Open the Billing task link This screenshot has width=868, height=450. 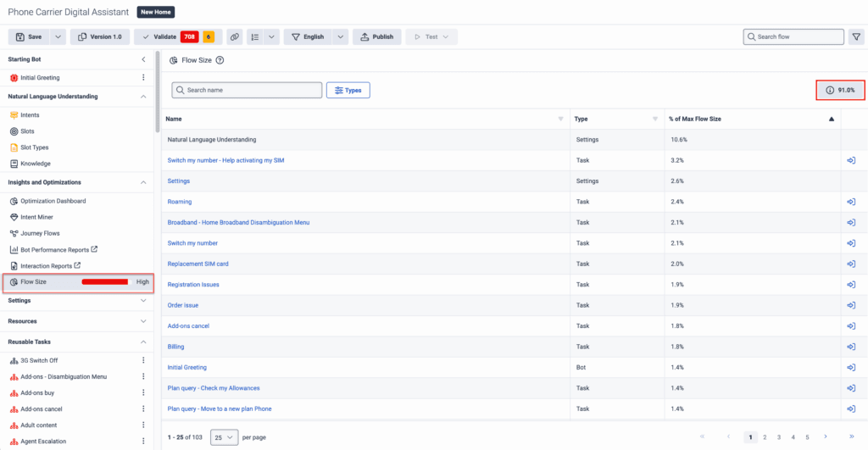175,347
